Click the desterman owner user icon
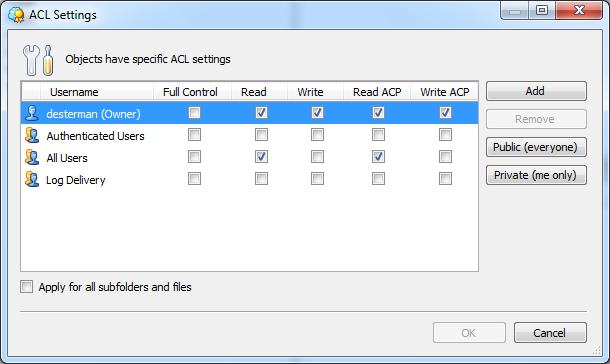Image resolution: width=610 pixels, height=364 pixels. point(32,113)
